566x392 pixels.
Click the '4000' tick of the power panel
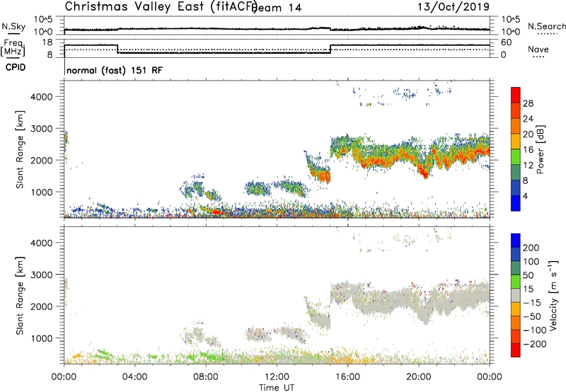click(x=41, y=97)
